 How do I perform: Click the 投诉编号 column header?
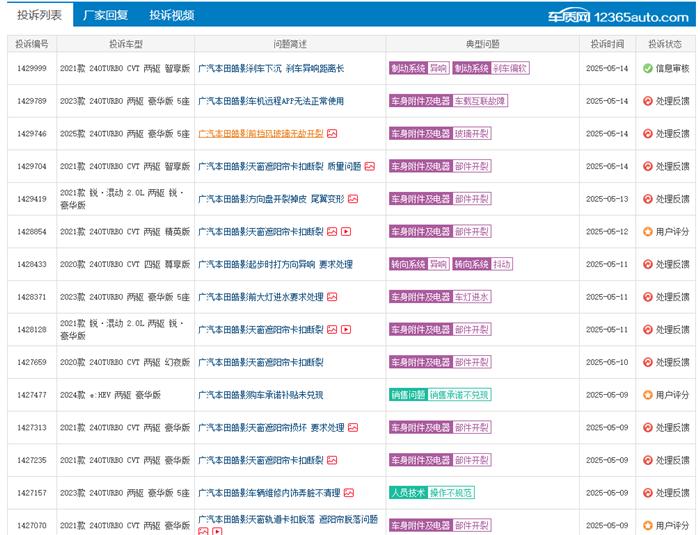point(32,44)
